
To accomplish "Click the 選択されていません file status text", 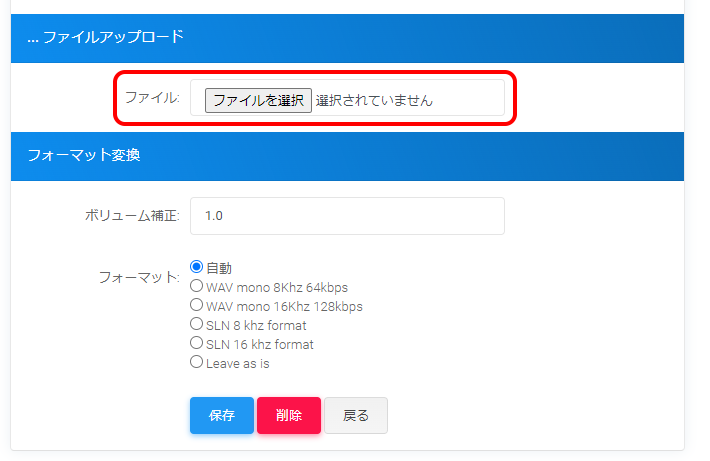I will [x=374, y=100].
